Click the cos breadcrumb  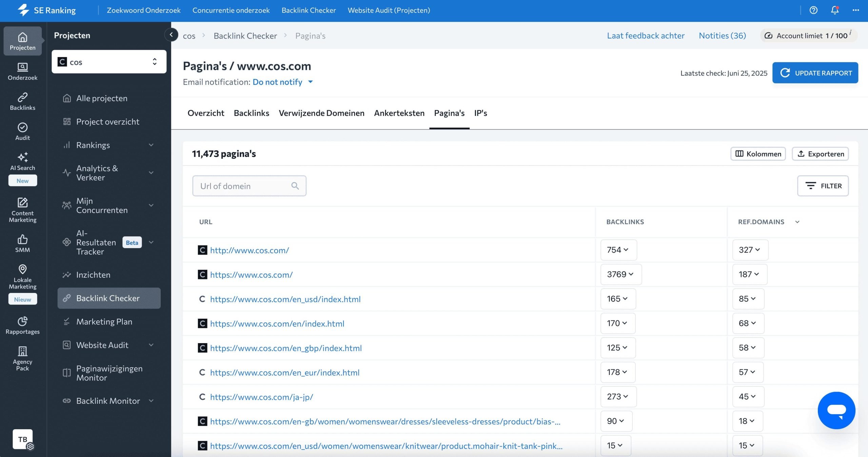coord(189,36)
